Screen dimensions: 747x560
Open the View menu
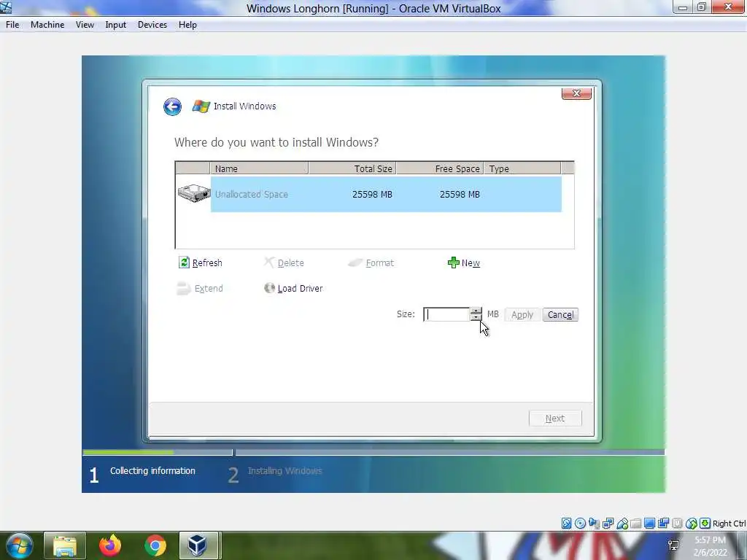coord(85,25)
